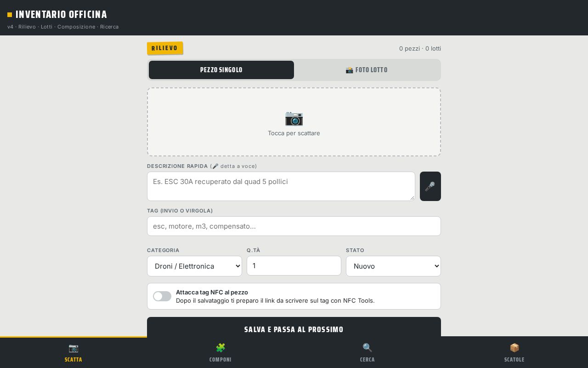Screen dimensions: 588x368
Task: Open the Componi puzzle tab
Action: point(220,353)
